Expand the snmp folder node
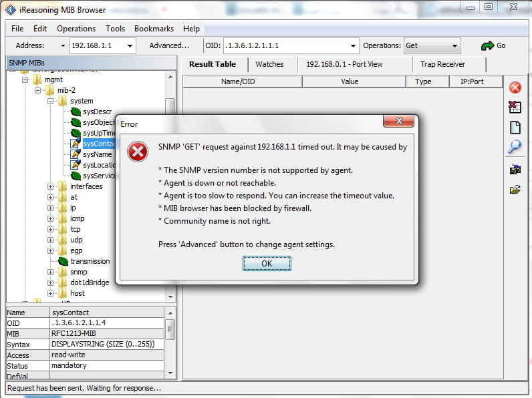 coord(51,272)
